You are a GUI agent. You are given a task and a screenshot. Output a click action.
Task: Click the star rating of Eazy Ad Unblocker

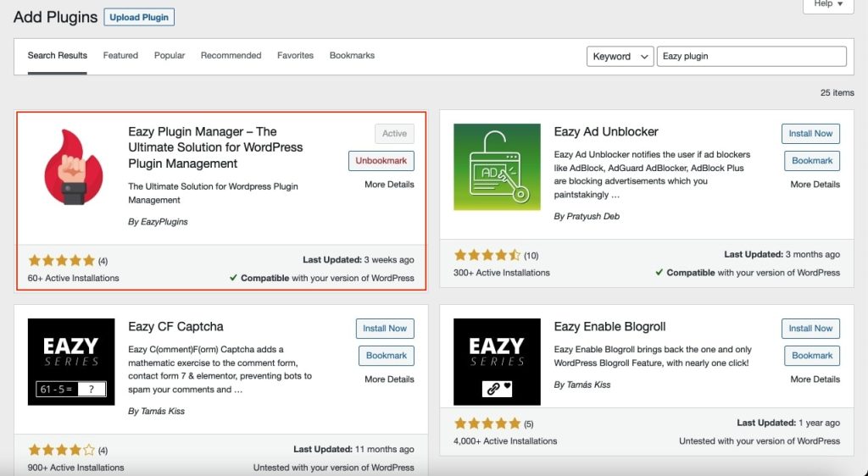487,256
